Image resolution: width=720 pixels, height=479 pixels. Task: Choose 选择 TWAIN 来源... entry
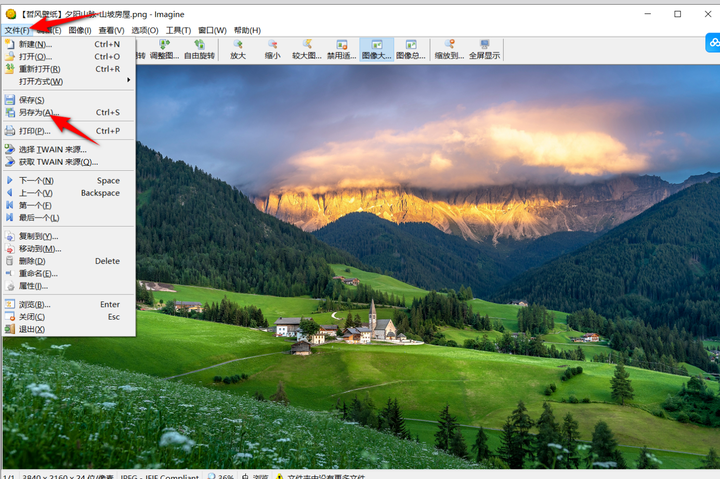coord(69,149)
